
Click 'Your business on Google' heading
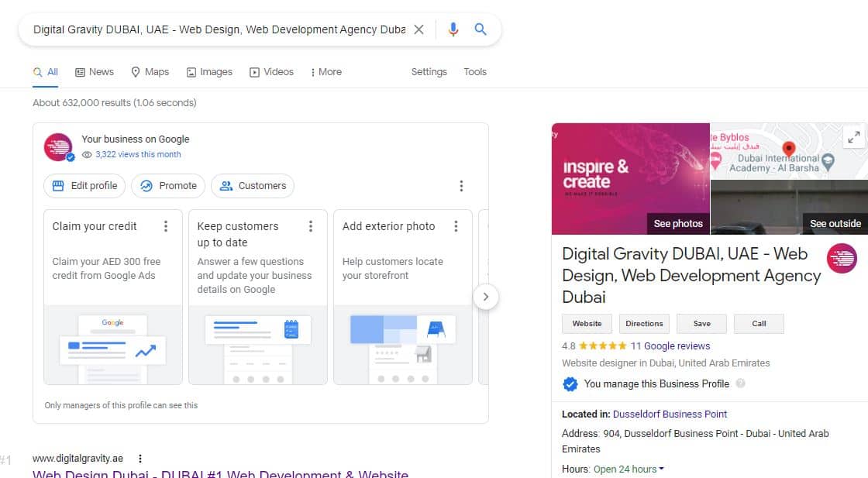pos(136,139)
